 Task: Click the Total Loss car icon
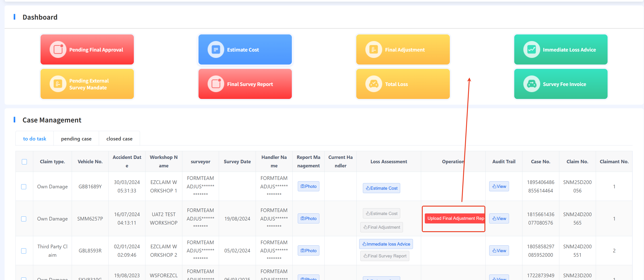[x=374, y=84]
